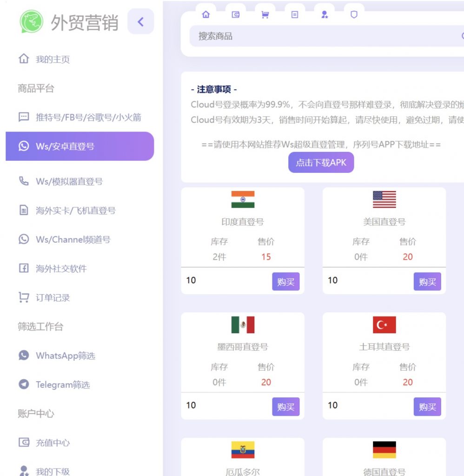Click the 筛选工作台 section header
This screenshot has width=464, height=476.
40,326
